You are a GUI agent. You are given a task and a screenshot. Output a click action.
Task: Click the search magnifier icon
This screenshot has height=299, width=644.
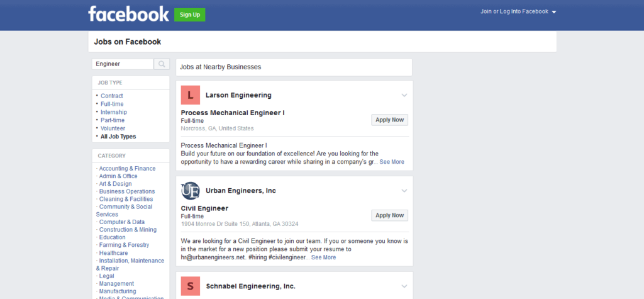coord(162,64)
